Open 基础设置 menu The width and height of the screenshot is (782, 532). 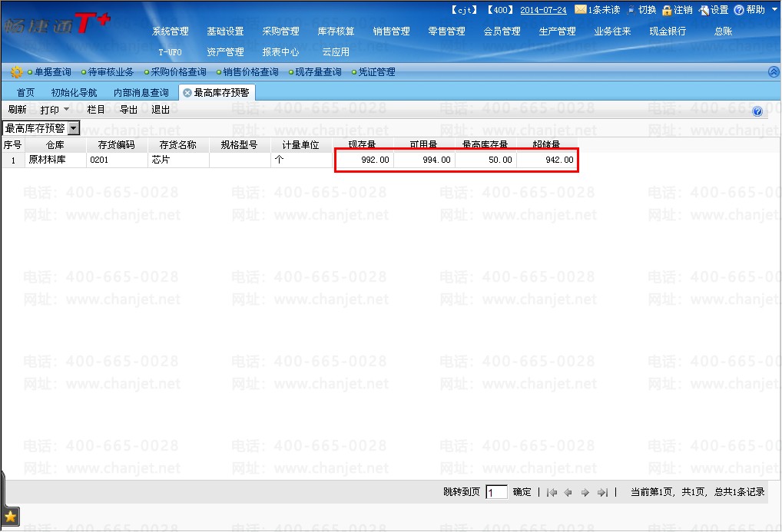225,31
